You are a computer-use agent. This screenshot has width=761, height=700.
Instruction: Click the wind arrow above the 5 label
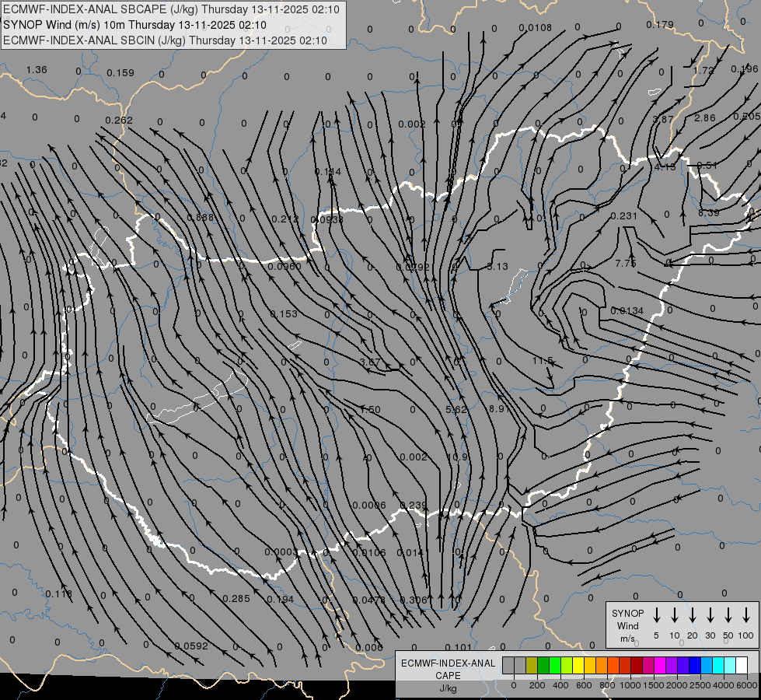[656, 615]
